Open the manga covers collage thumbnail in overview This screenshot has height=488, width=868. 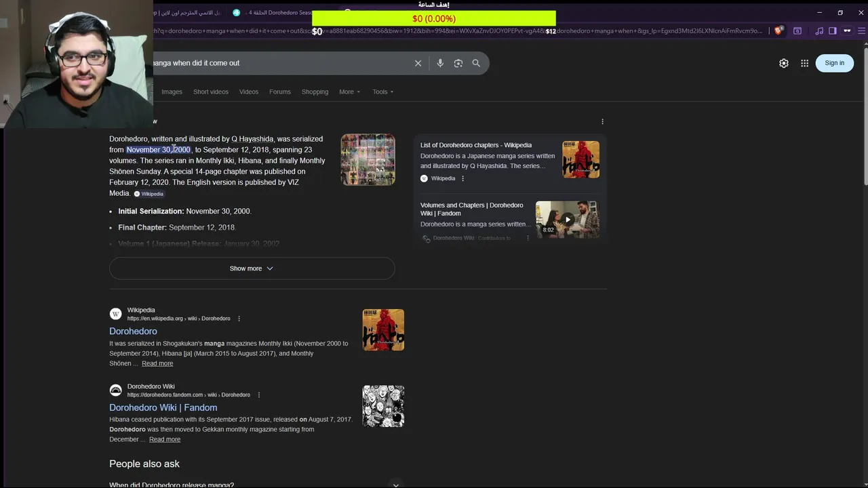point(368,159)
